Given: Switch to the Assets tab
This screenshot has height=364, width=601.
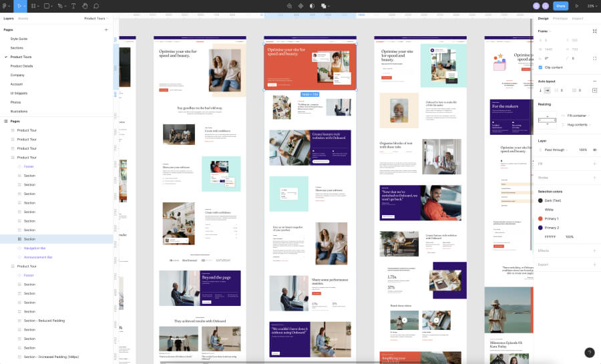Looking at the screenshot, I should point(23,18).
